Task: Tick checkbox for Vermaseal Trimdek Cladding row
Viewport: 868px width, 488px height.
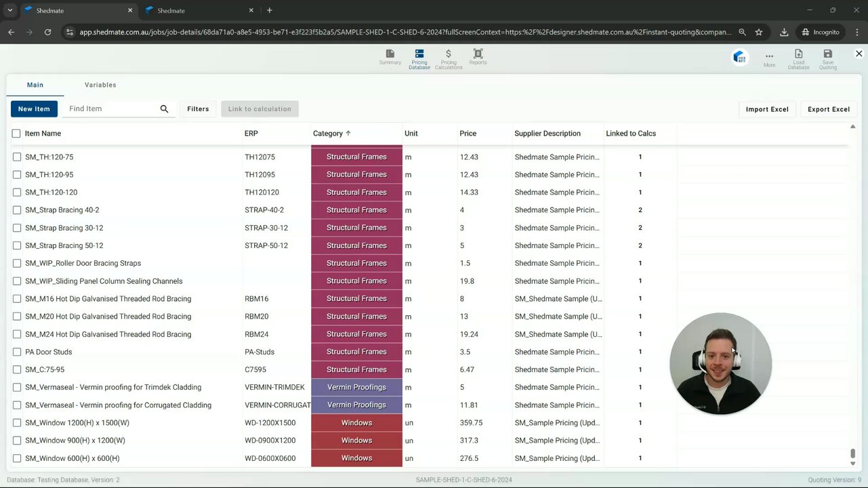Action: point(17,388)
